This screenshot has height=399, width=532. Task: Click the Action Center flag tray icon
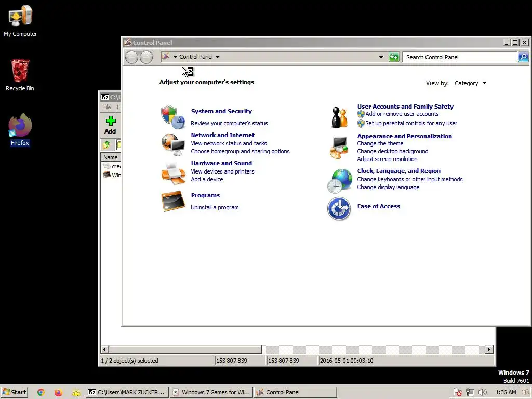point(457,392)
